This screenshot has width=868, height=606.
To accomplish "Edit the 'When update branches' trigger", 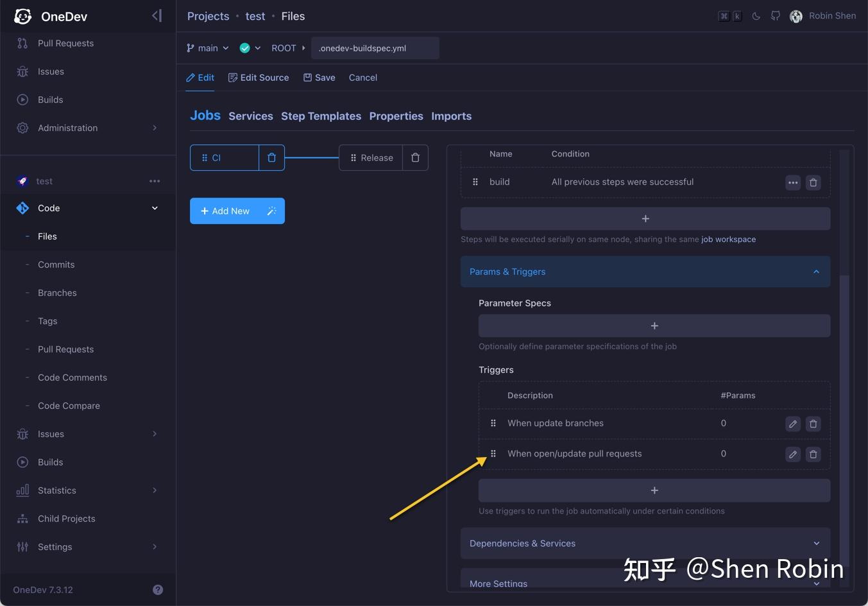I will point(793,424).
